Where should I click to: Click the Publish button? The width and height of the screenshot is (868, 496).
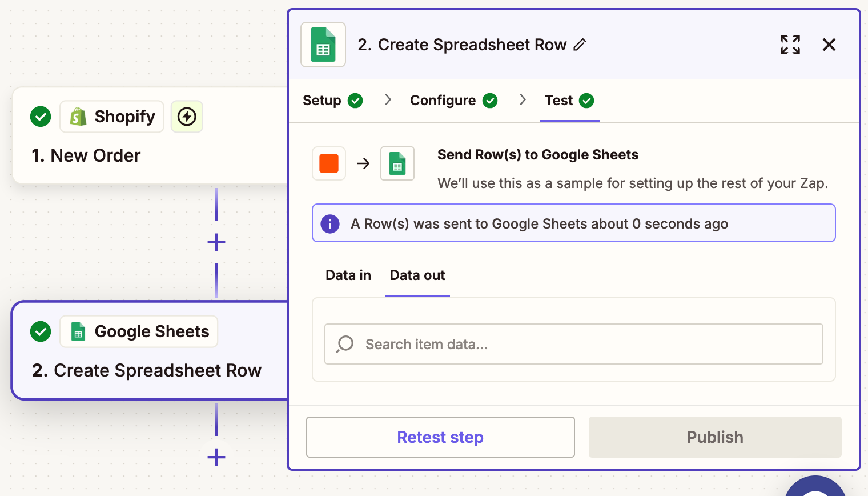point(715,437)
